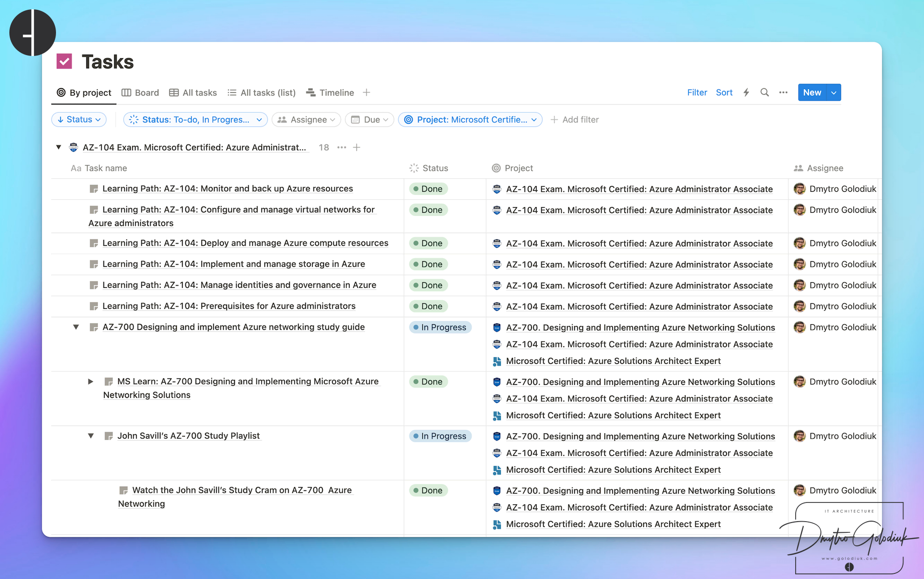
Task: Click the Done status of Deploy and manage compute row
Action: pyautogui.click(x=428, y=243)
